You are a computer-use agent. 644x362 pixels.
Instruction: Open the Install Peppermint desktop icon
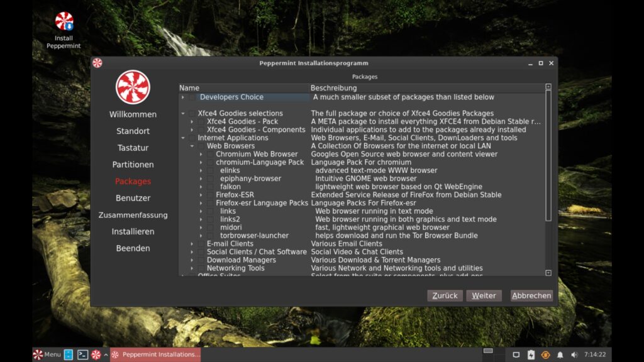point(64,30)
